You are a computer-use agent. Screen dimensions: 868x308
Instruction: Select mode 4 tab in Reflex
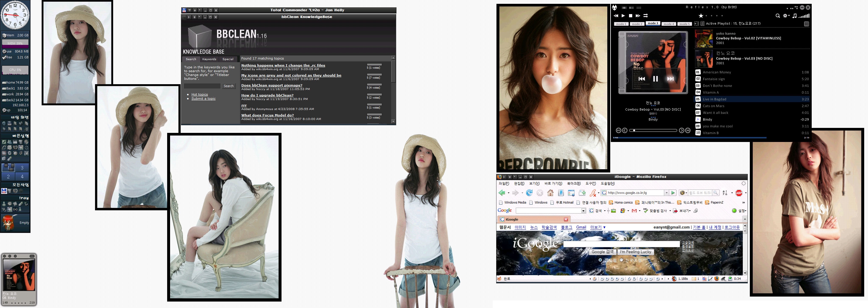point(669,24)
